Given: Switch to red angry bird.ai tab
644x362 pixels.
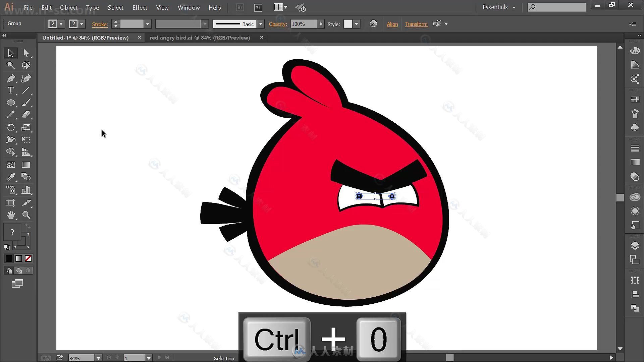Looking at the screenshot, I should [x=200, y=38].
